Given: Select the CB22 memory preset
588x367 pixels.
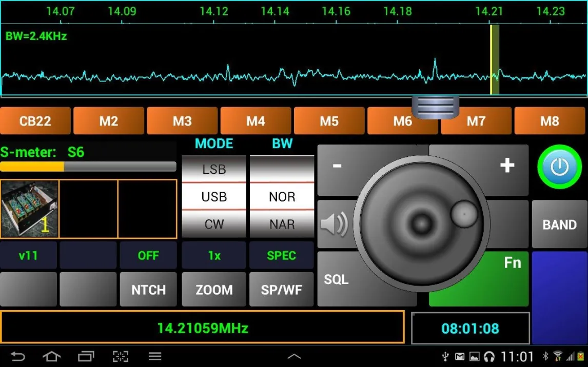Looking at the screenshot, I should (35, 121).
